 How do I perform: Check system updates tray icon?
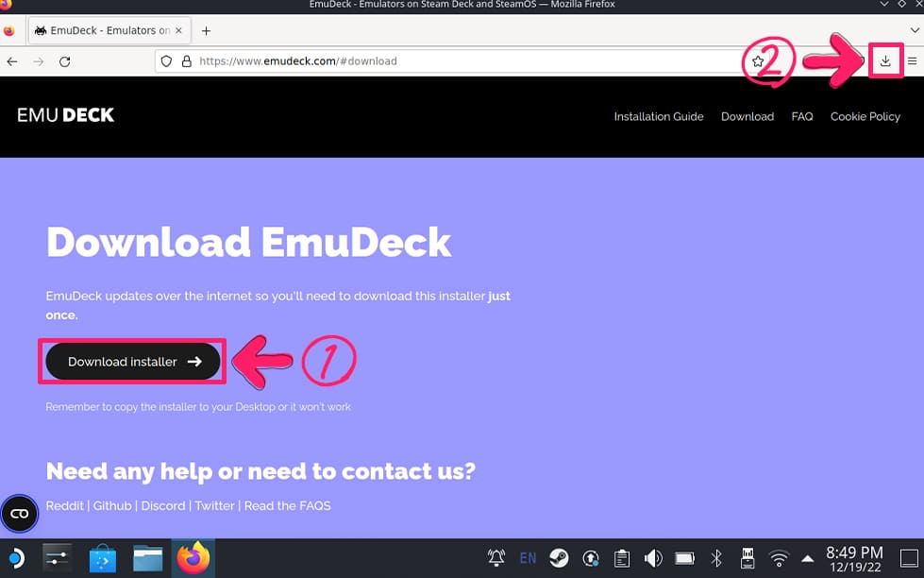(591, 558)
